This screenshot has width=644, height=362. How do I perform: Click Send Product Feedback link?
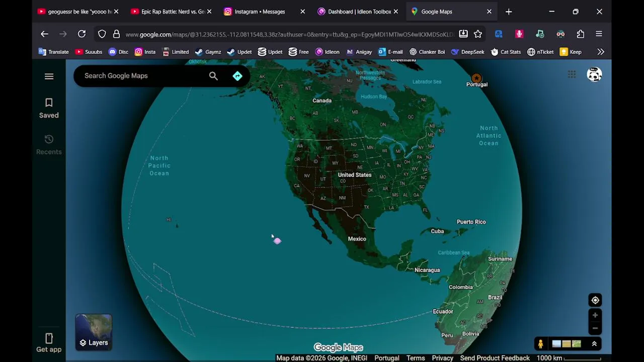click(495, 358)
